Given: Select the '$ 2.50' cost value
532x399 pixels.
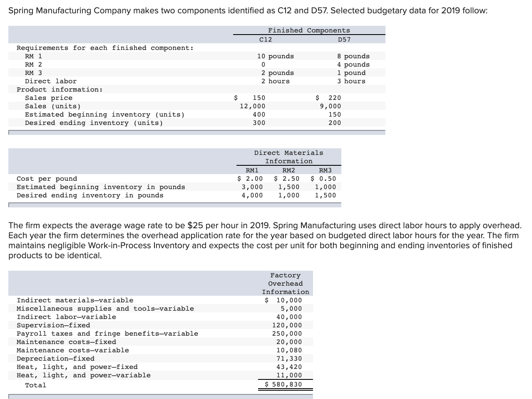Looking at the screenshot, I should point(286,179).
